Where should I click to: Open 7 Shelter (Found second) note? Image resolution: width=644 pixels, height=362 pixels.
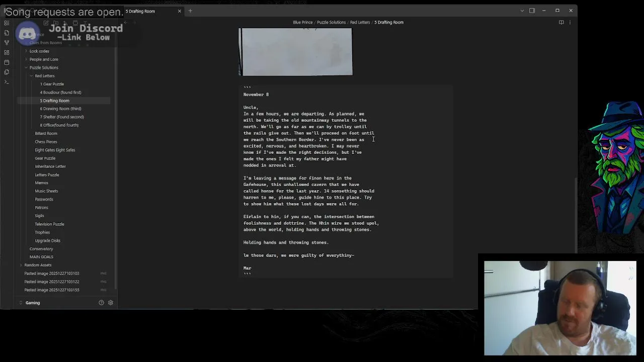(x=62, y=117)
